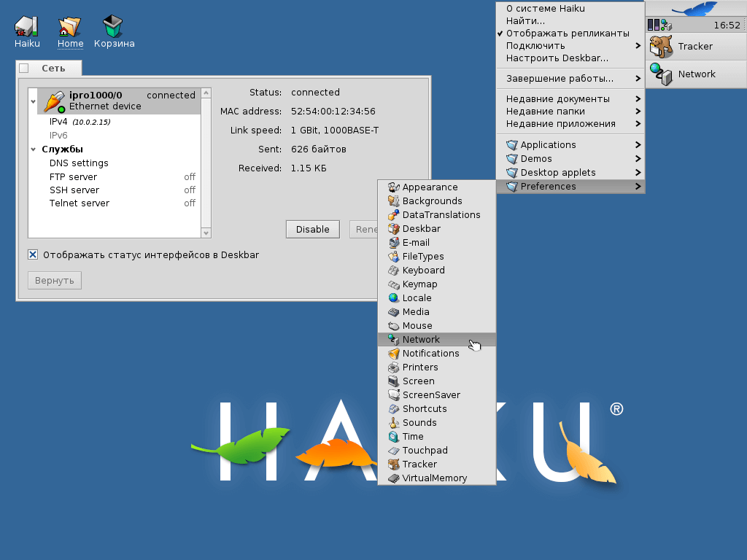Expand Недавние папки submenu
This screenshot has width=747, height=560.
click(570, 112)
